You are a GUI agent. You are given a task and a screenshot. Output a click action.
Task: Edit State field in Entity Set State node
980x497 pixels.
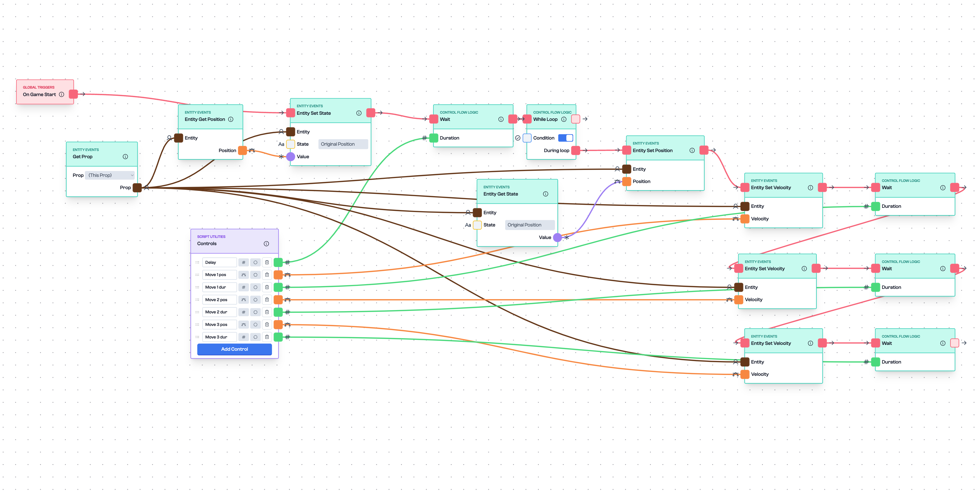[343, 144]
